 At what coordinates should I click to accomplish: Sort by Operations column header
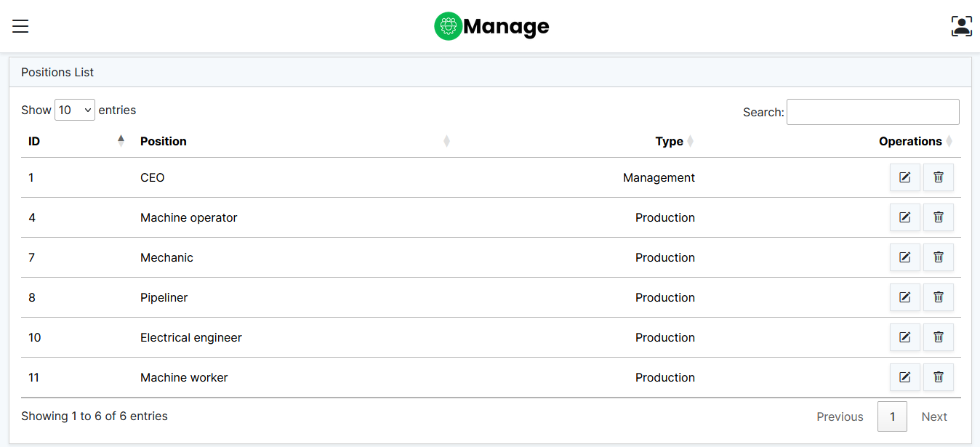[909, 141]
